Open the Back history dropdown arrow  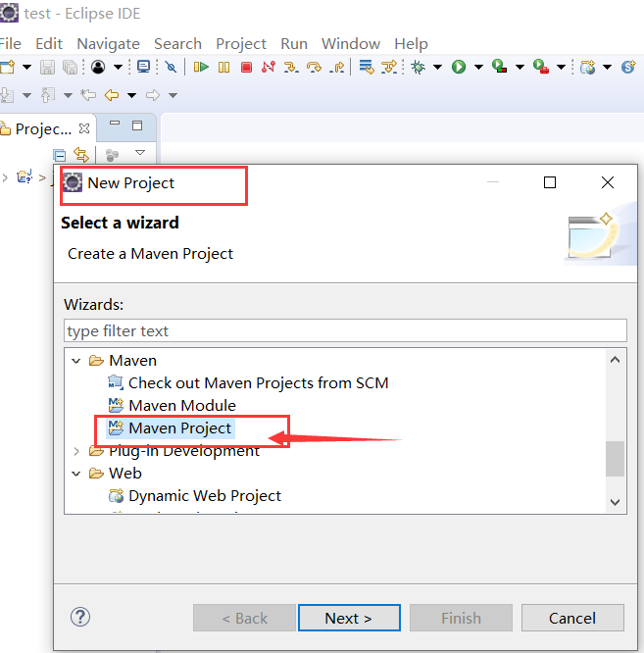click(x=131, y=96)
